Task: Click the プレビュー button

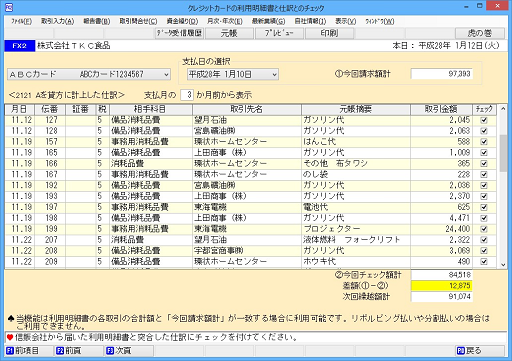Action: pos(279,33)
